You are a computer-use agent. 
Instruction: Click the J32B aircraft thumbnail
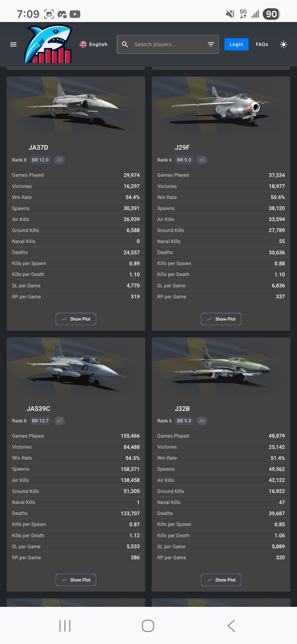coord(221,367)
